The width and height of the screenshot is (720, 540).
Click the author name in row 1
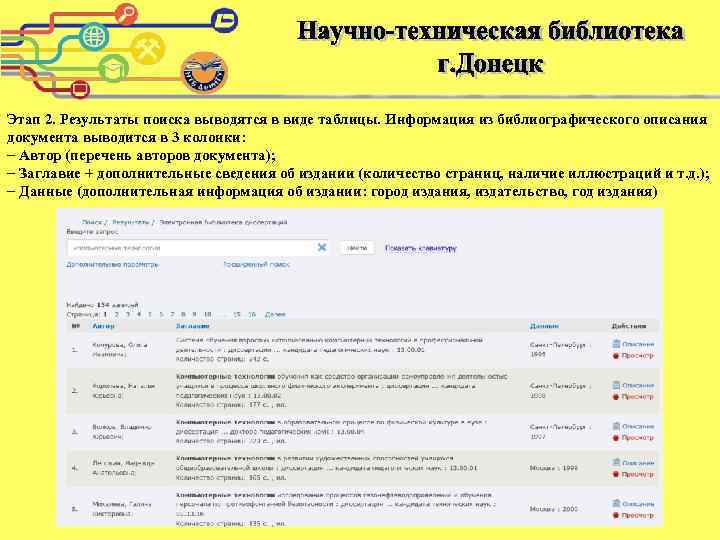tap(120, 349)
